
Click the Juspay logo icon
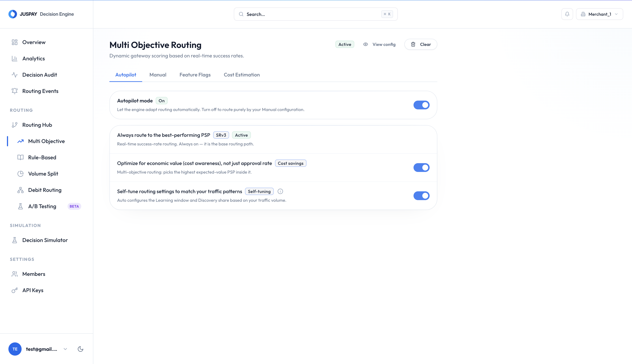click(12, 14)
